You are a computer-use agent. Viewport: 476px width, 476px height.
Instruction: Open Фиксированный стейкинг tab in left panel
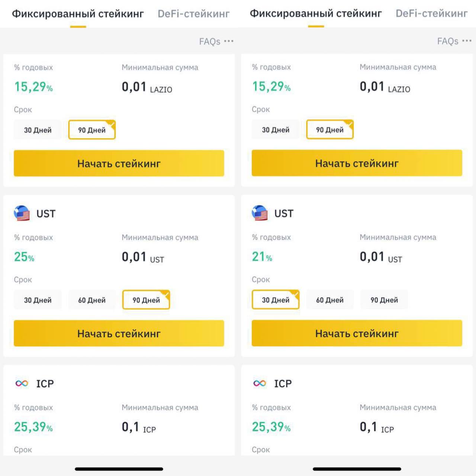(x=78, y=14)
